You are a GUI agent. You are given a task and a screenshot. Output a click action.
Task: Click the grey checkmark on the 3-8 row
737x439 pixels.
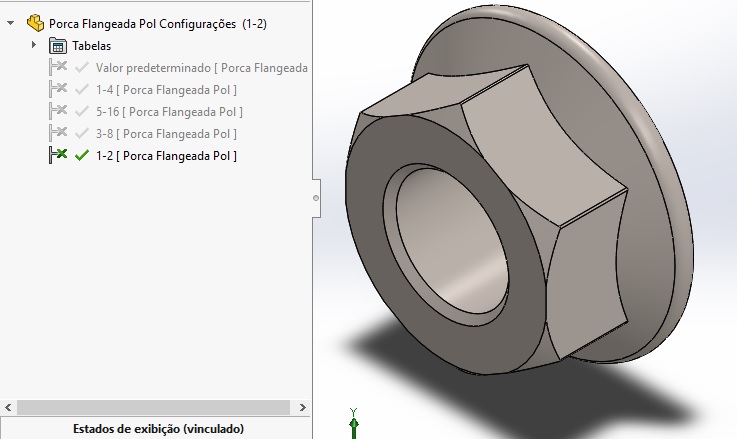[x=82, y=133]
